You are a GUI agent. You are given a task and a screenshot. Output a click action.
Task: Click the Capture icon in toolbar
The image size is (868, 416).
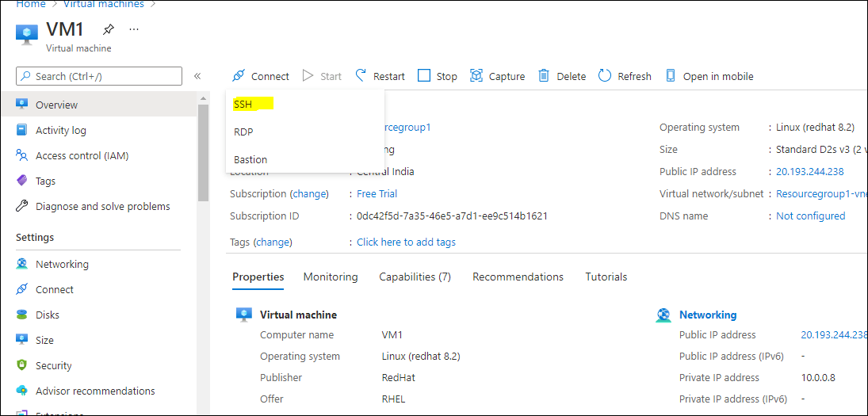coord(476,76)
